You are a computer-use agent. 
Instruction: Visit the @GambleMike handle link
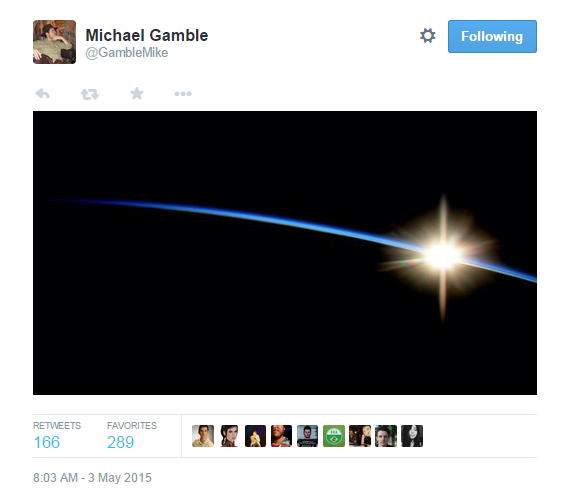coord(127,53)
